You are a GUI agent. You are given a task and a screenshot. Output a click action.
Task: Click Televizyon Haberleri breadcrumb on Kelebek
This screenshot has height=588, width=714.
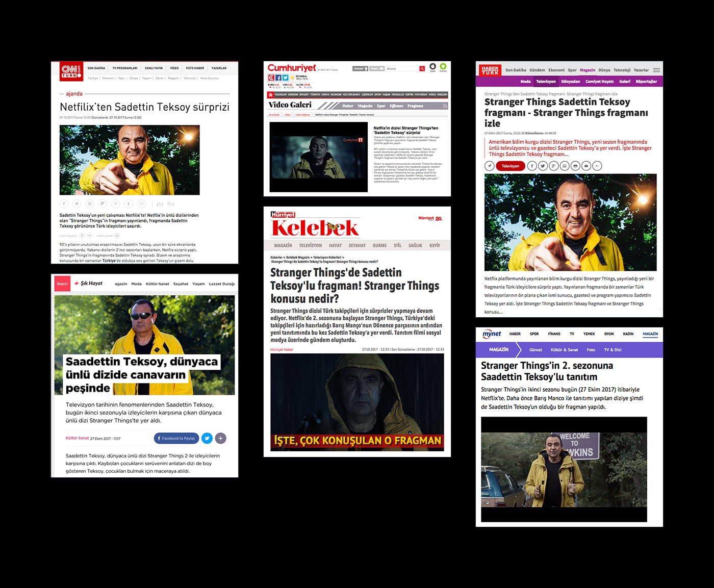327,258
